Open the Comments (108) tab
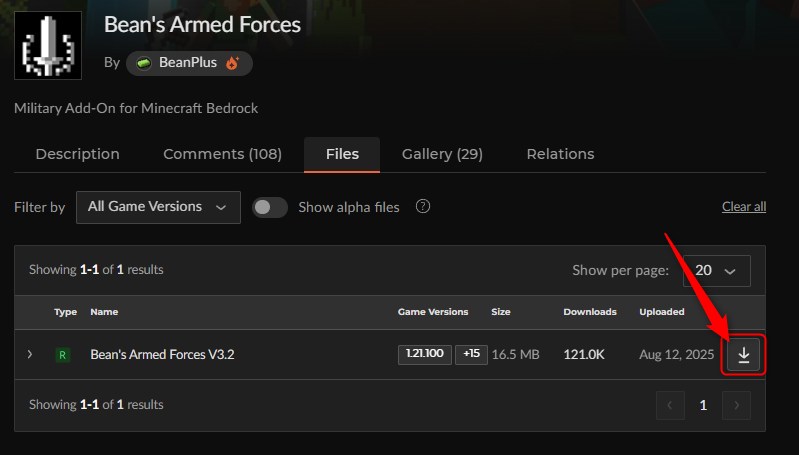The height and width of the screenshot is (455, 799). [222, 154]
